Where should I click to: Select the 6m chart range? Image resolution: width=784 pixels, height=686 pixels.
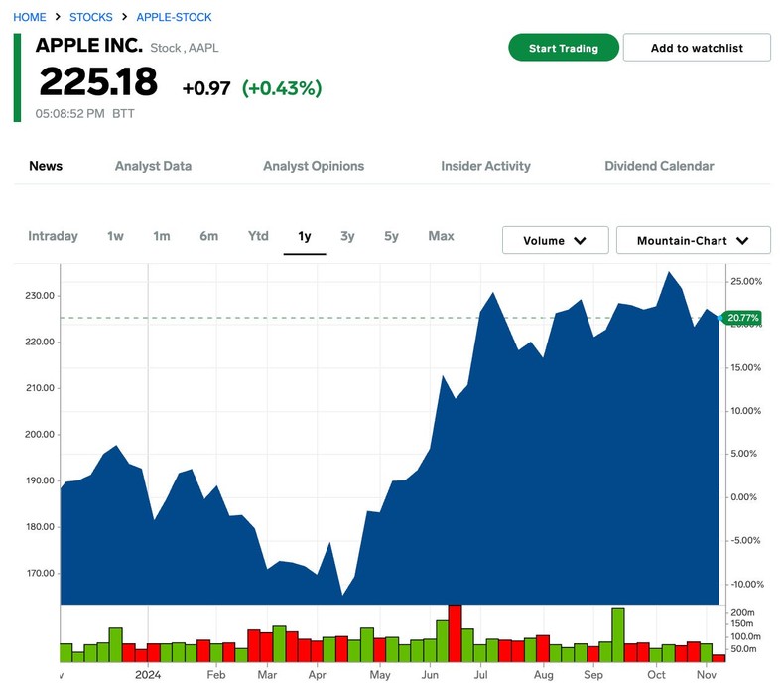(208, 236)
